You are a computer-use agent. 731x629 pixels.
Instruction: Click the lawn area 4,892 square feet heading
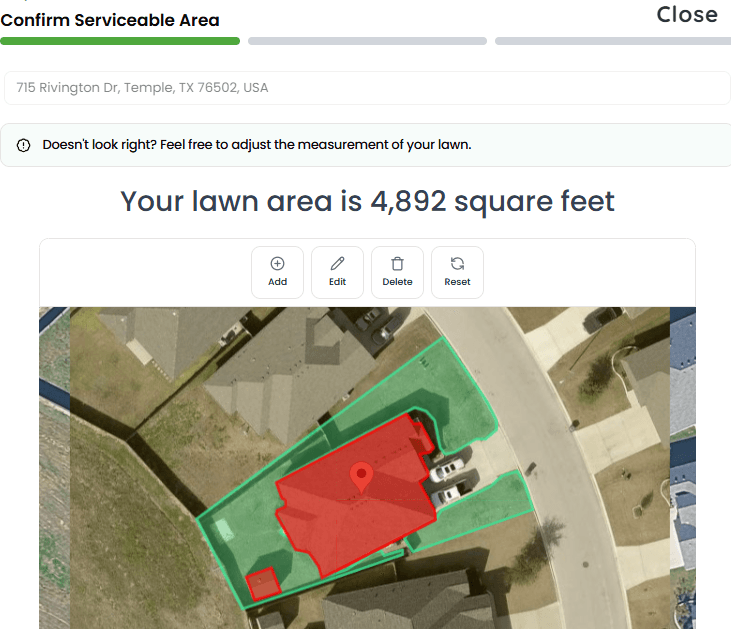pyautogui.click(x=367, y=201)
